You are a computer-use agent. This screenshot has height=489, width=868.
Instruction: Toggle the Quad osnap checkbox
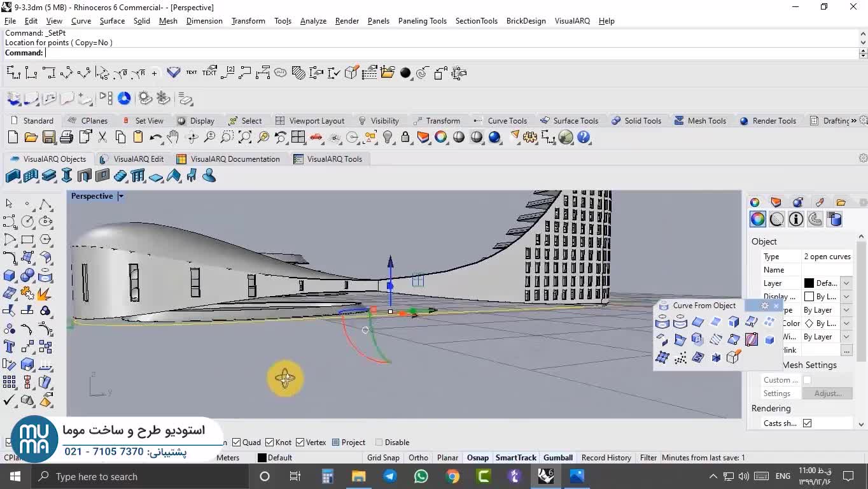click(237, 443)
